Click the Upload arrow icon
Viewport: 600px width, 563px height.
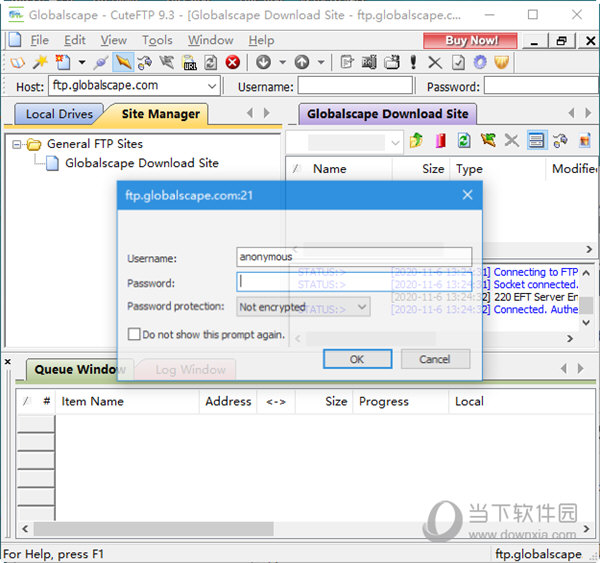click(302, 62)
